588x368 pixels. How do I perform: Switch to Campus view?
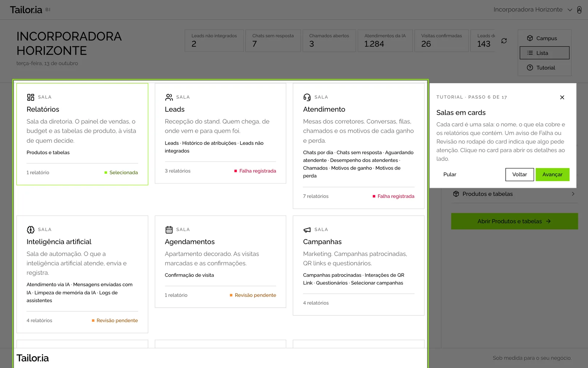[545, 38]
